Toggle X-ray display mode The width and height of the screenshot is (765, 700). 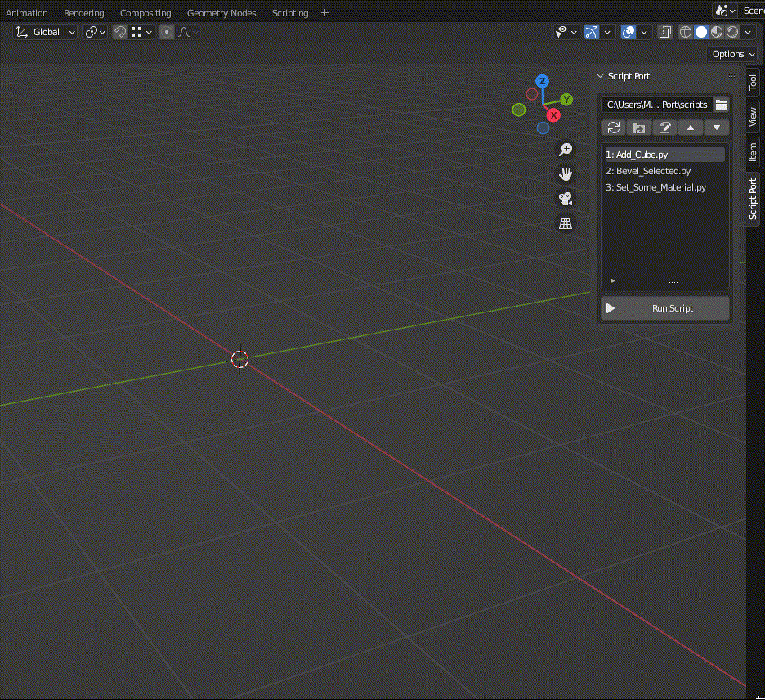[x=665, y=32]
